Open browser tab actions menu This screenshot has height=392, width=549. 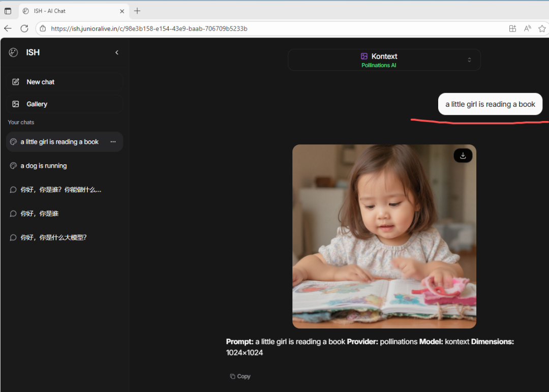pos(8,11)
